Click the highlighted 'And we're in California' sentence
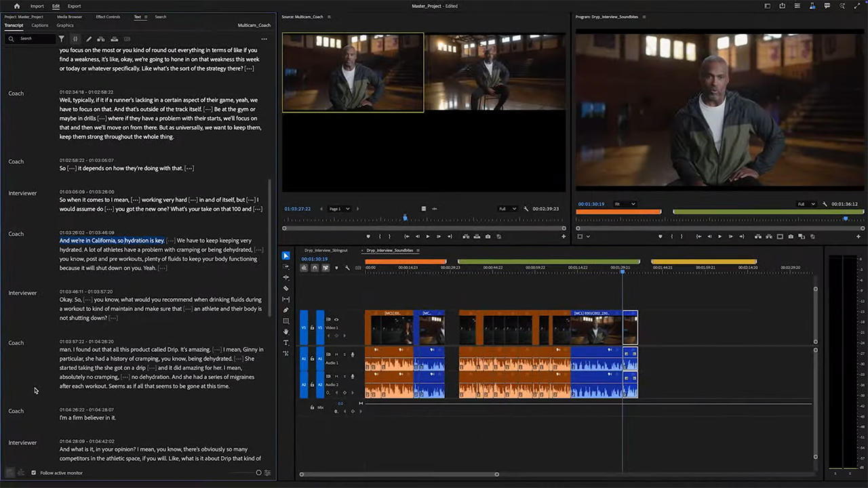 (x=112, y=241)
